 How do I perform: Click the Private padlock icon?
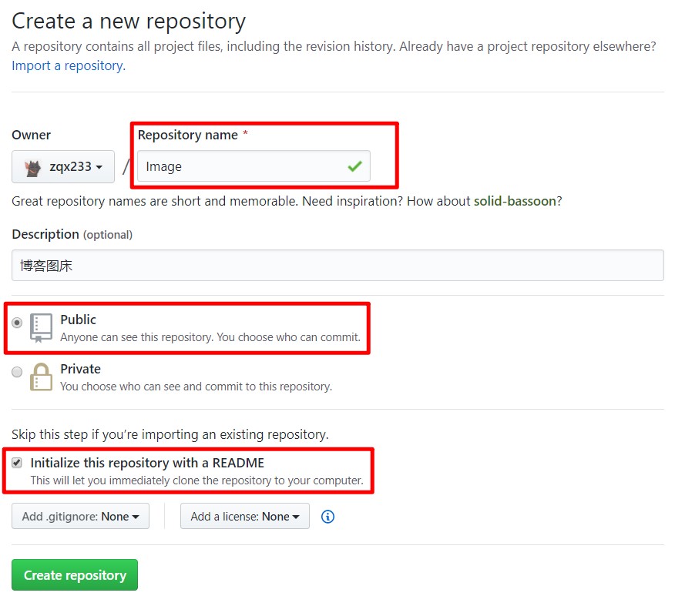coord(40,377)
